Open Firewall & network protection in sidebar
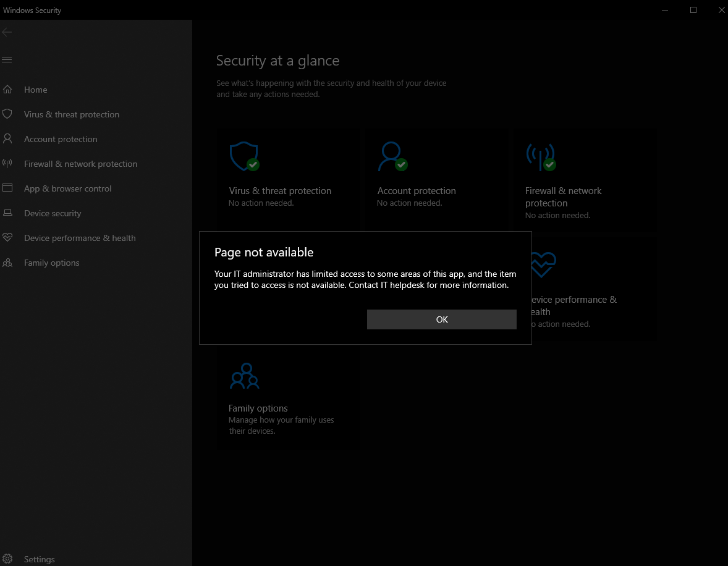Image resolution: width=728 pixels, height=566 pixels. (x=81, y=164)
